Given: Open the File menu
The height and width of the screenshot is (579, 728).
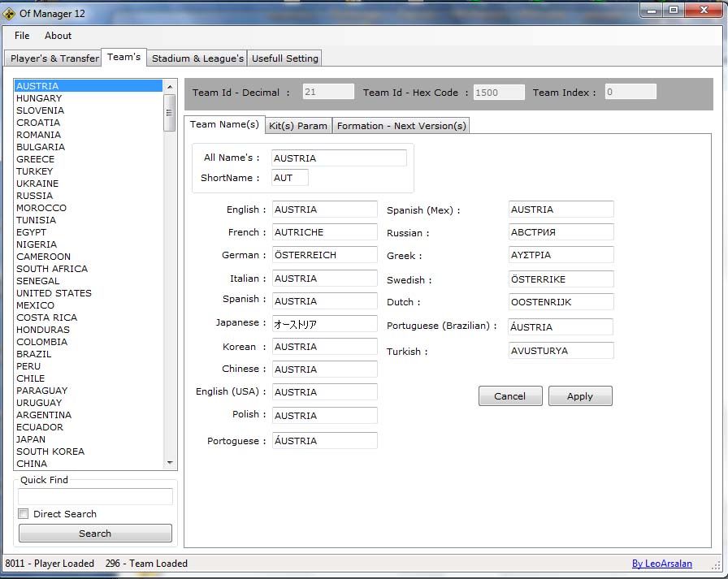Looking at the screenshot, I should (22, 36).
